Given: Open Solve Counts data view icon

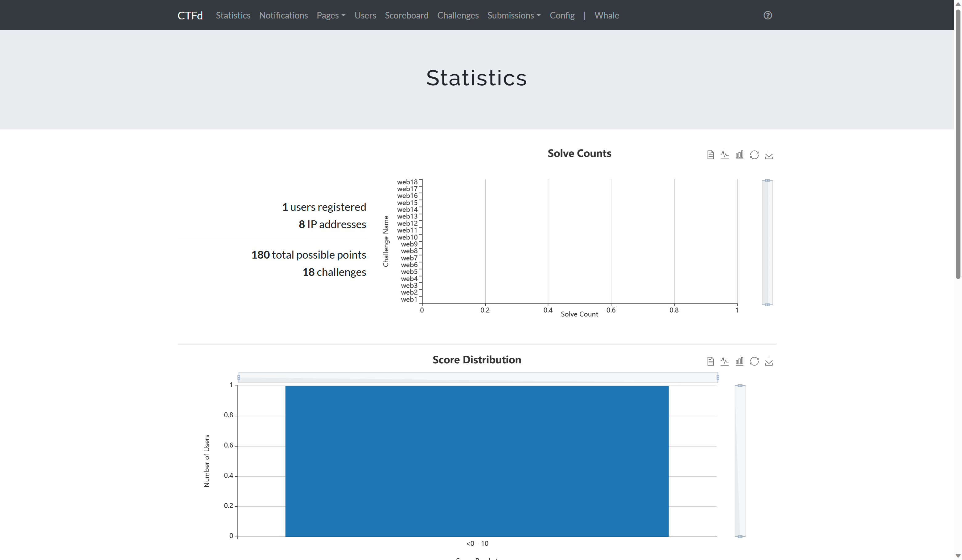Looking at the screenshot, I should point(710,155).
